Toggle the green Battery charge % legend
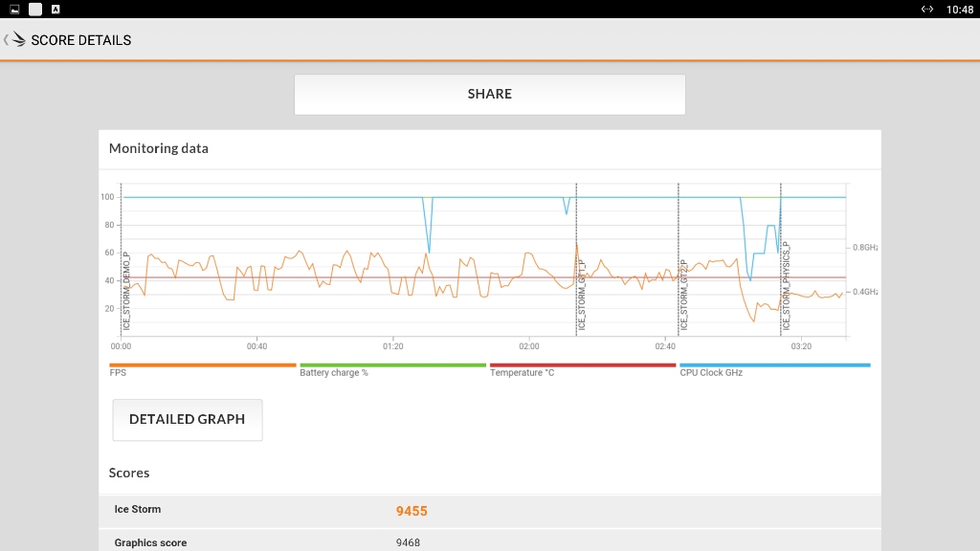This screenshot has width=980, height=551. (x=392, y=369)
